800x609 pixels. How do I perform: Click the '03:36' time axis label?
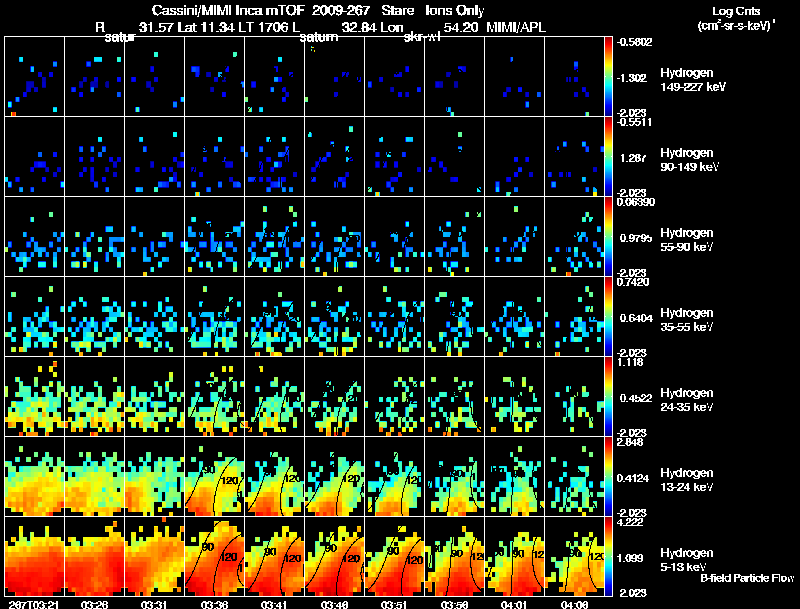(214, 604)
